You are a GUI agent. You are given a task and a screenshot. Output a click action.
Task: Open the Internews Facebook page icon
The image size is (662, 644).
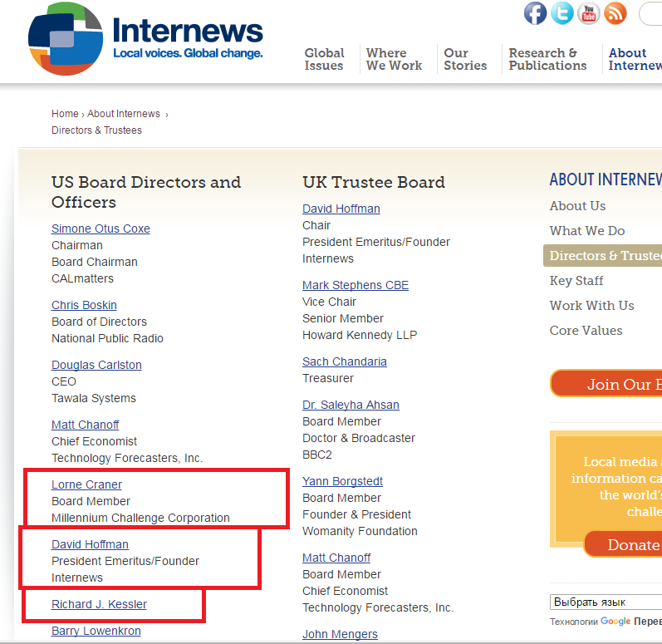536,13
